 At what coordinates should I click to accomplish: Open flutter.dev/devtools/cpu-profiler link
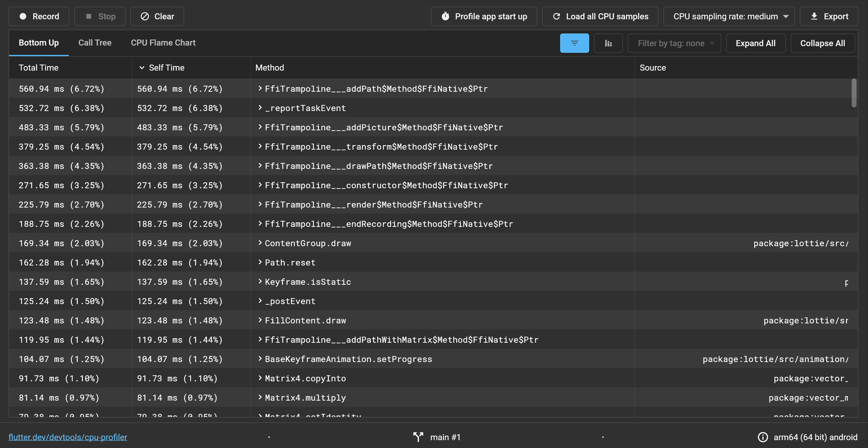[68, 437]
